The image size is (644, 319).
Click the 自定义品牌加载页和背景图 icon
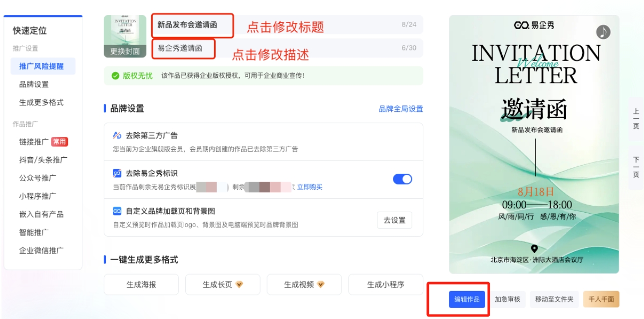117,211
